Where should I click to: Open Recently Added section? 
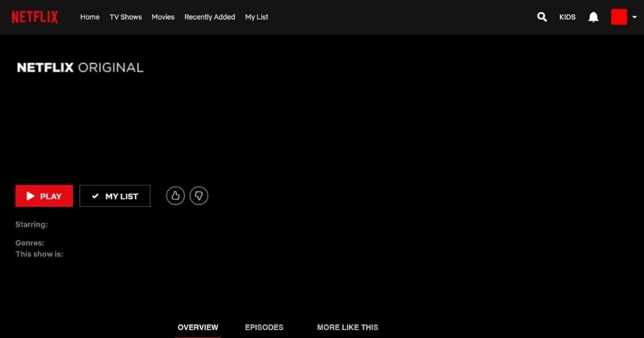(x=210, y=17)
